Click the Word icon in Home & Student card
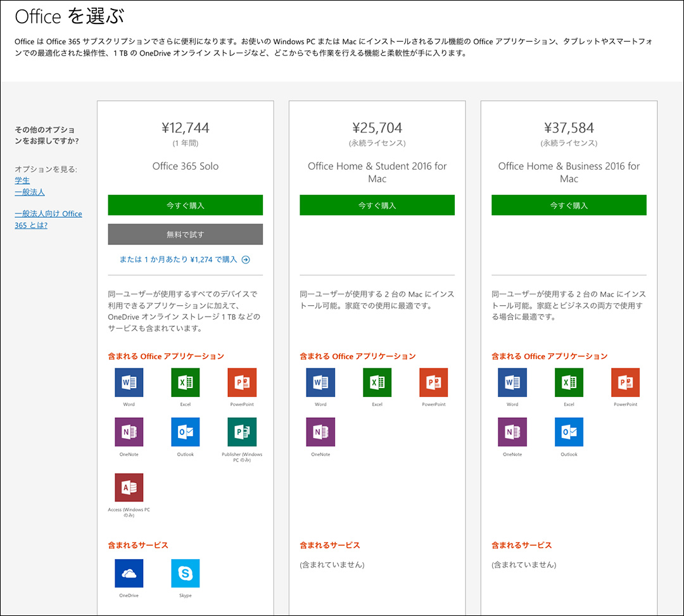Screen dimensions: 684x616 coord(320,382)
